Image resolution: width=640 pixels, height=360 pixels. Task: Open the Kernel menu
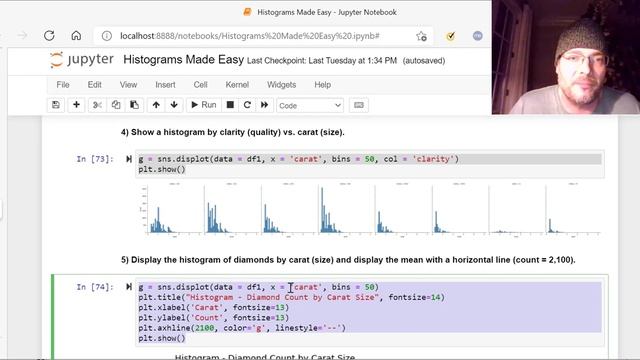237,85
